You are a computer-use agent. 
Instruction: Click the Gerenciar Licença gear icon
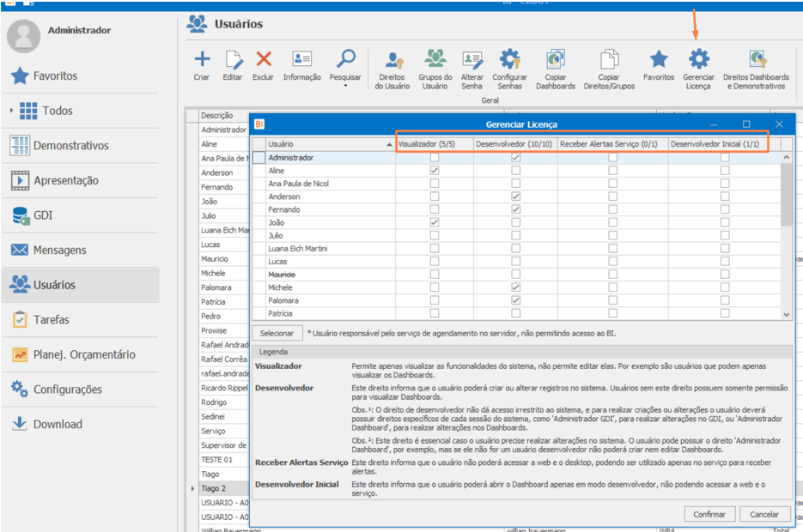(x=698, y=59)
